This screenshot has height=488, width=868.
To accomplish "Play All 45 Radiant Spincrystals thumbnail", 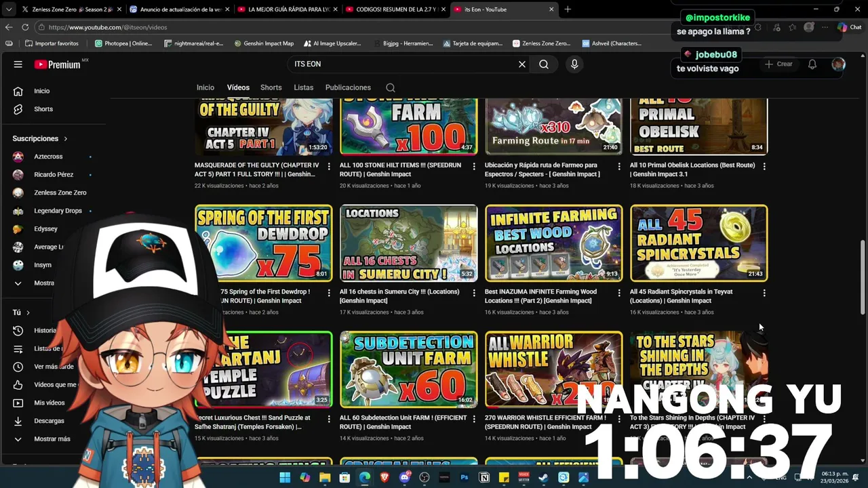I will [x=699, y=243].
